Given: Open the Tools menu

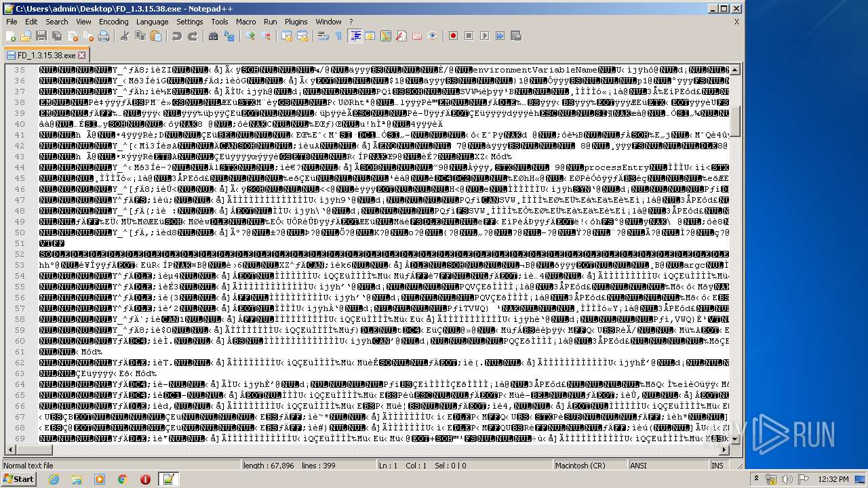Looking at the screenshot, I should pyautogui.click(x=220, y=22).
